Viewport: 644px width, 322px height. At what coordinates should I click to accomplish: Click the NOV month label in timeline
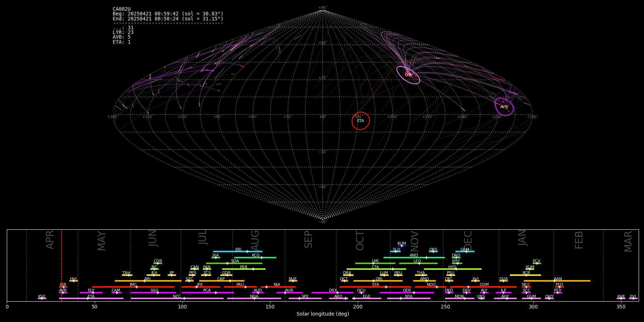coord(415,241)
